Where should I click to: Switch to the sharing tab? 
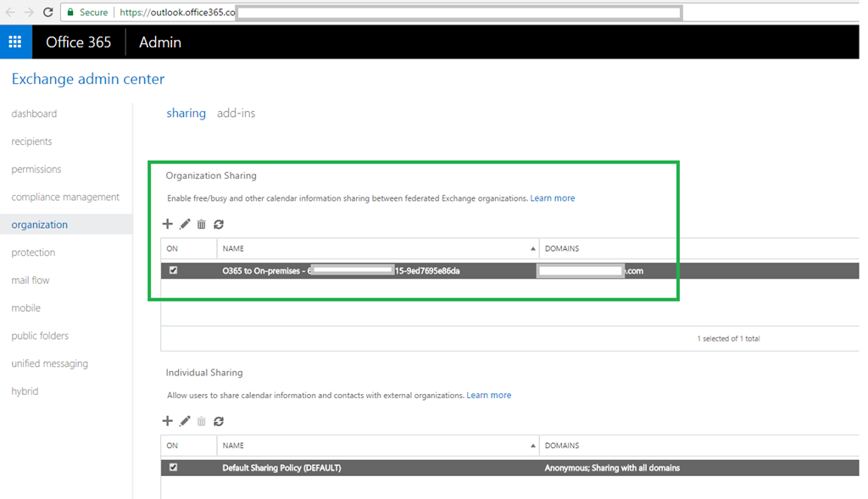pyautogui.click(x=186, y=113)
